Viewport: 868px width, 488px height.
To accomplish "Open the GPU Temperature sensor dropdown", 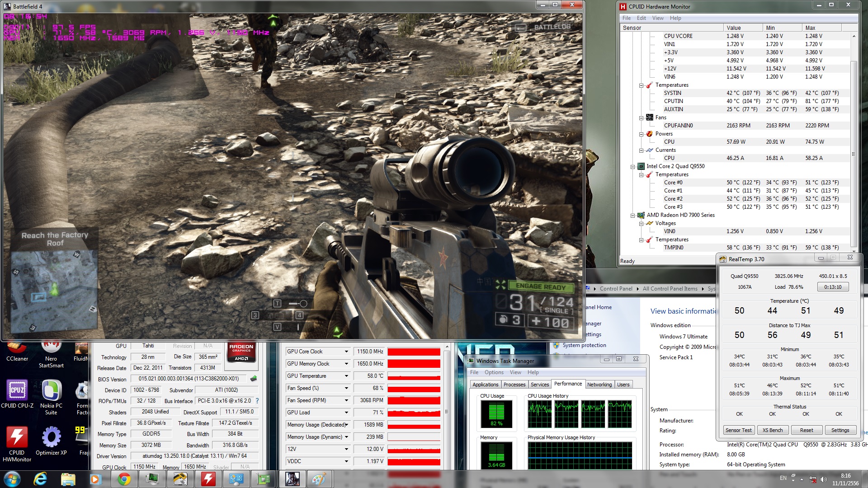I will click(346, 376).
